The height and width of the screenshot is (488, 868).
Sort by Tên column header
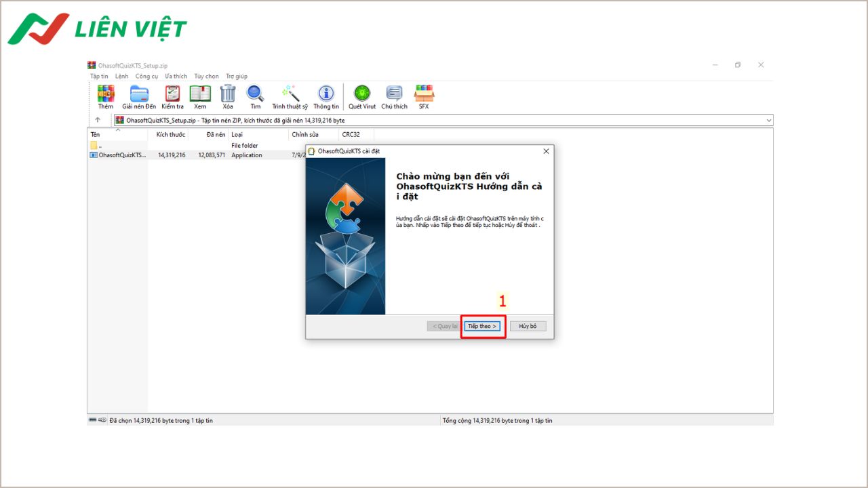117,135
